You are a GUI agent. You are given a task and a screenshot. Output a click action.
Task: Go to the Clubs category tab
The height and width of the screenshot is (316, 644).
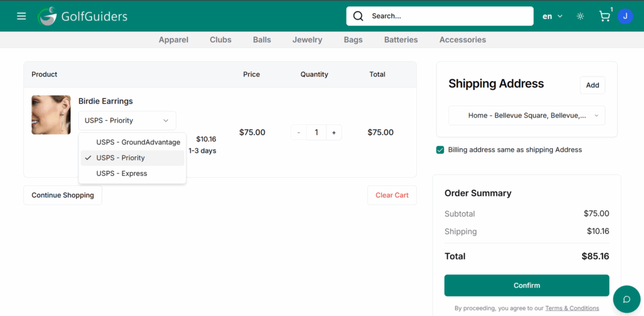(220, 40)
